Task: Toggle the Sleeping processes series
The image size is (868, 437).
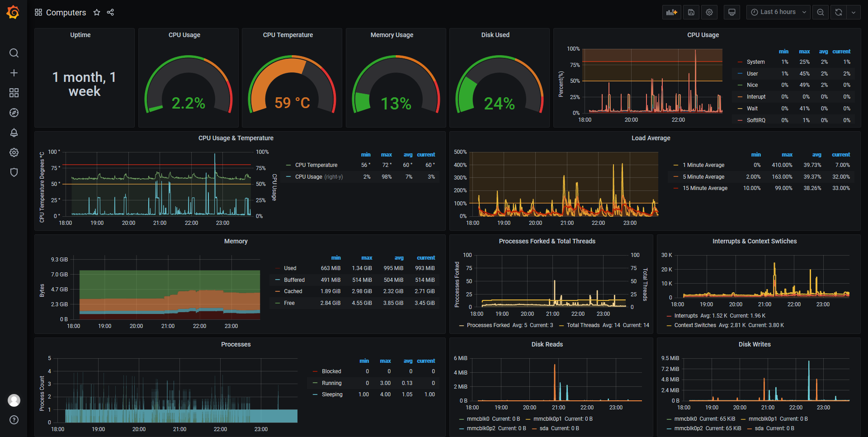Action: [332, 394]
